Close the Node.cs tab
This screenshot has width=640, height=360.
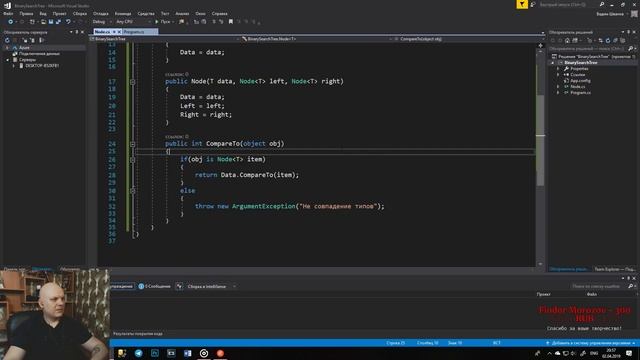[120, 31]
